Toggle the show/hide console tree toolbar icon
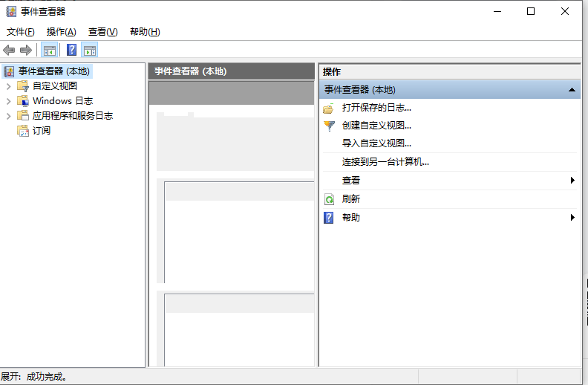 tap(50, 50)
